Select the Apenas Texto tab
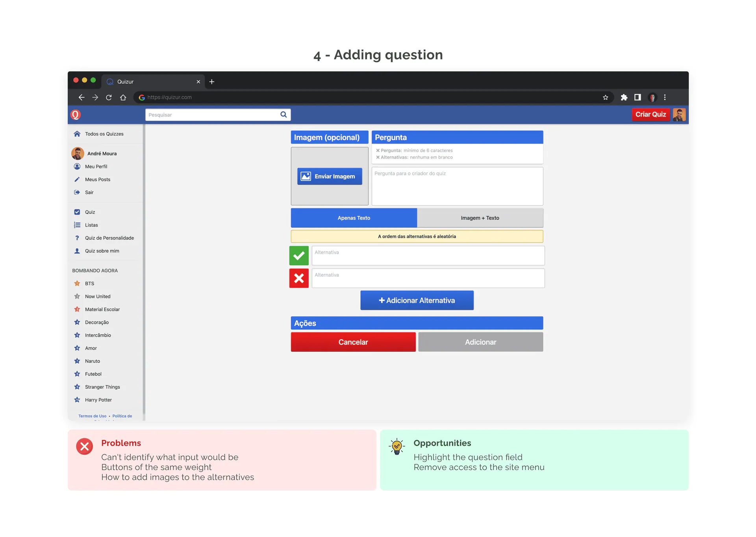 click(x=354, y=218)
